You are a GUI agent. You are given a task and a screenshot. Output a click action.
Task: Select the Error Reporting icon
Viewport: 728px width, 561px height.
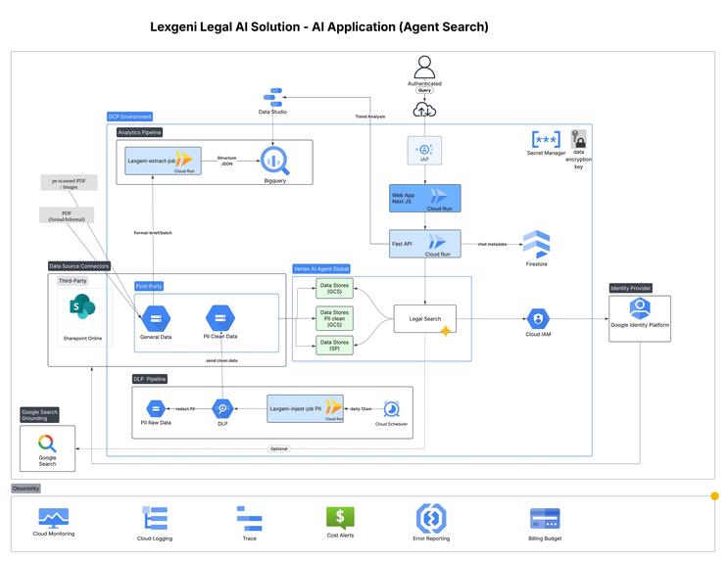[x=431, y=518]
